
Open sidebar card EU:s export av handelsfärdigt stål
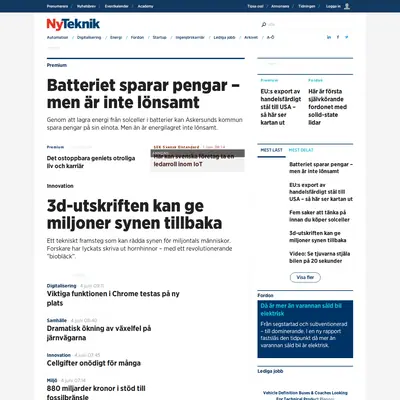[x=281, y=107]
